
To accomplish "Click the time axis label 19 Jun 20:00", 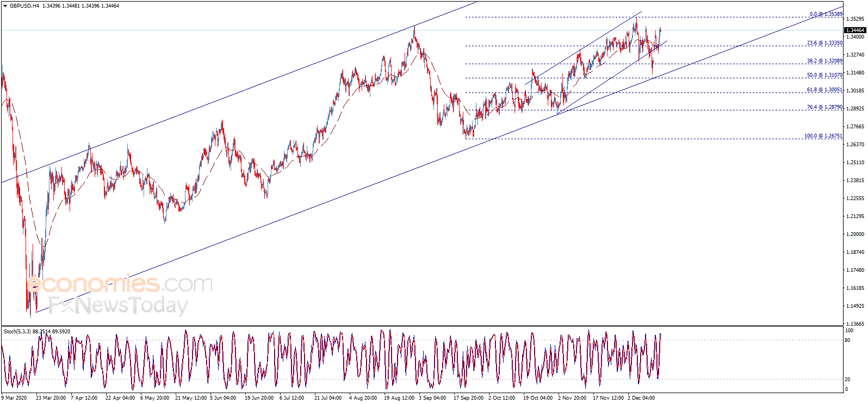I will coord(259,398).
